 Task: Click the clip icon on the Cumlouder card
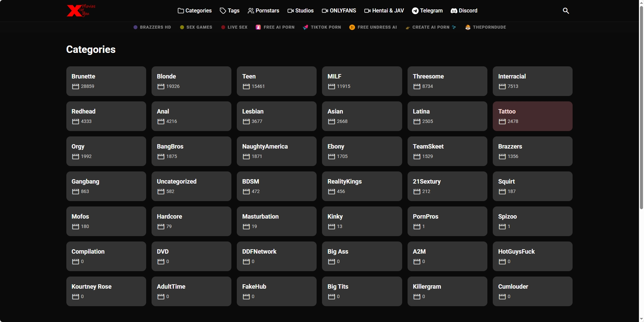pyautogui.click(x=502, y=297)
